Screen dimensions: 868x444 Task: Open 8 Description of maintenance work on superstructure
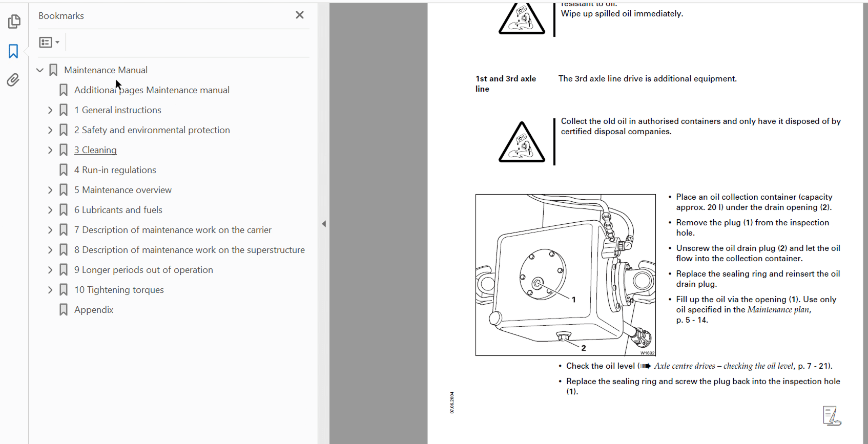(x=190, y=250)
